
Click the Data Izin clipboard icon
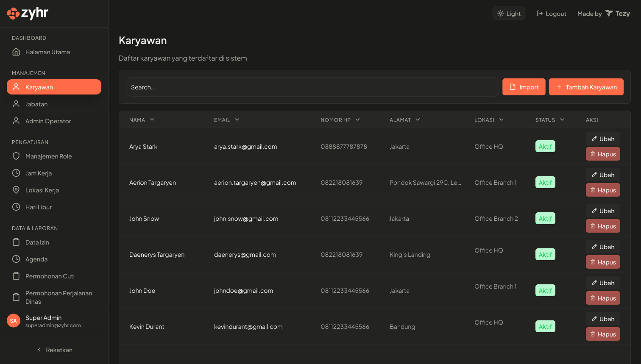tap(16, 242)
